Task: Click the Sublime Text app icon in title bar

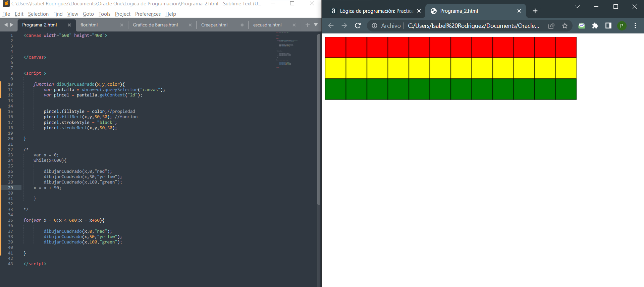Action: [6, 4]
